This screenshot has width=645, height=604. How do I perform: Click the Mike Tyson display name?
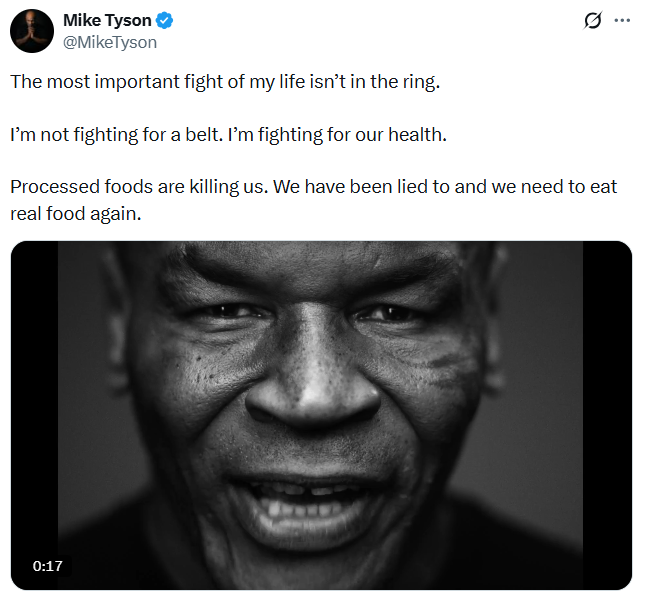[107, 20]
